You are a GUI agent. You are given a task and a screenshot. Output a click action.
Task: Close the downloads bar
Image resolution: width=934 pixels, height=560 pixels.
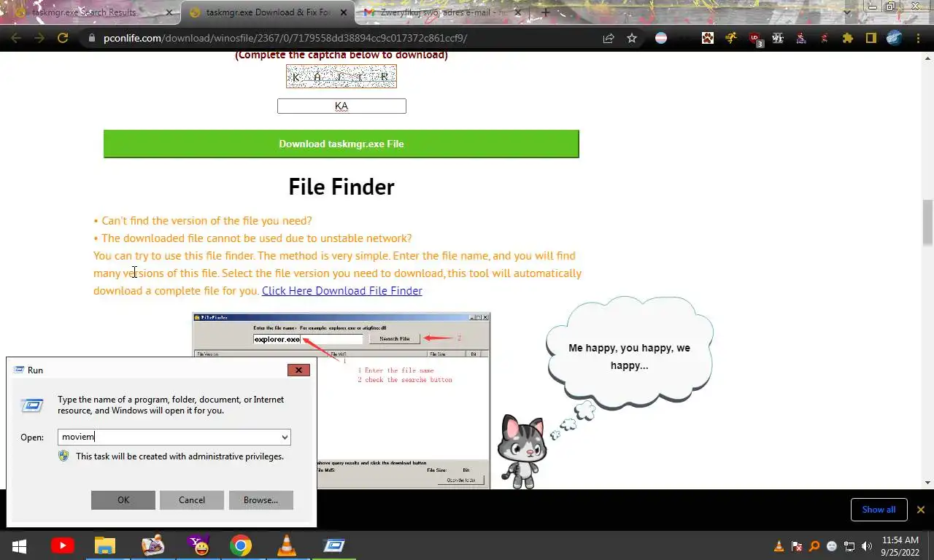coord(921,510)
